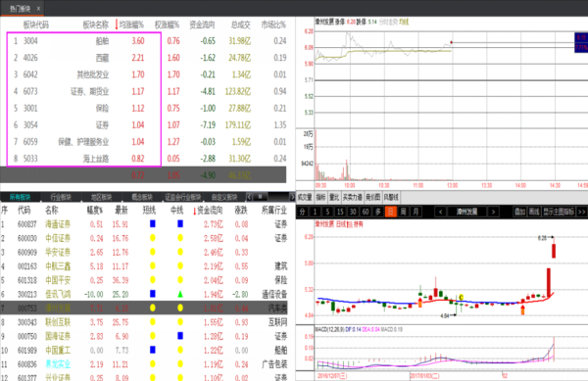
Task: Select stock 中国平安 row
Action: coord(144,280)
